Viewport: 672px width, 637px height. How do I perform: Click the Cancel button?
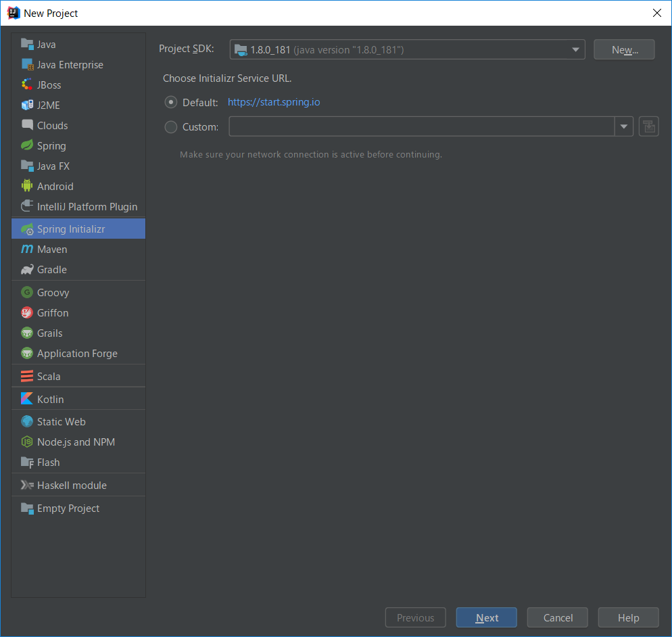coord(558,617)
